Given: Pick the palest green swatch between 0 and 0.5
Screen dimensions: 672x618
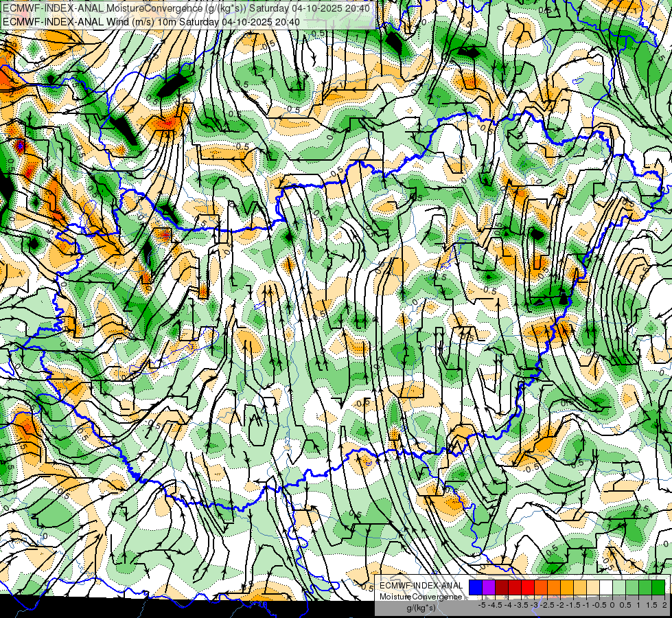Looking at the screenshot, I should click(x=619, y=588).
